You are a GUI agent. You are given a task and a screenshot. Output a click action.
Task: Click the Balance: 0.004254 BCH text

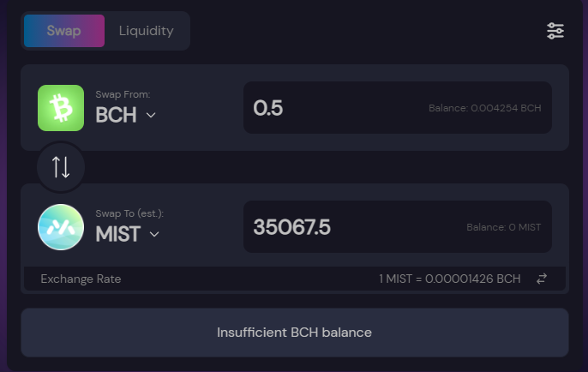pyautogui.click(x=485, y=108)
